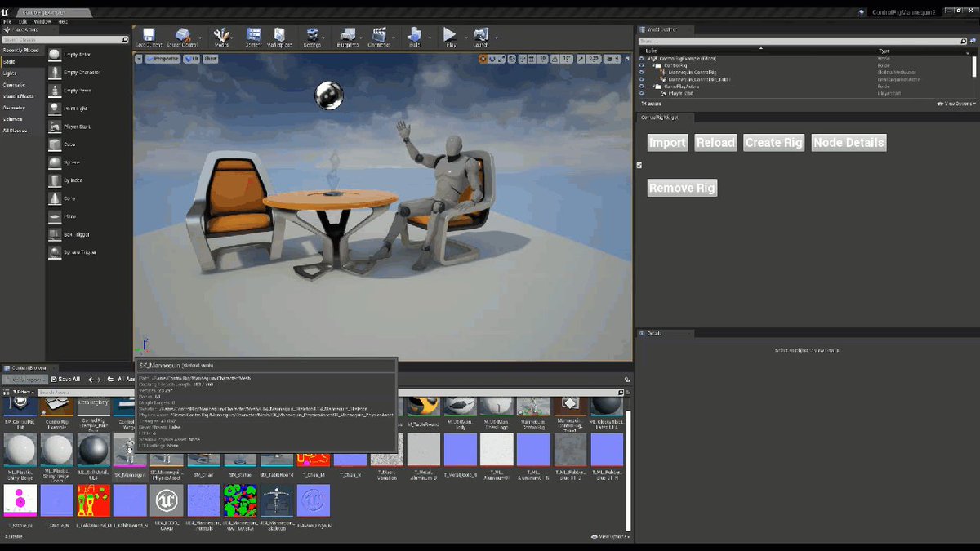Select Sphere in Place Actors
The width and height of the screenshot is (980, 551).
(x=88, y=162)
